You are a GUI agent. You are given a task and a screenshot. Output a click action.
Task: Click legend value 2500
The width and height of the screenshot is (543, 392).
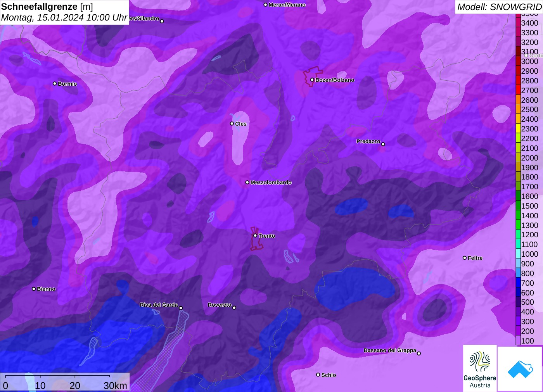(x=529, y=109)
